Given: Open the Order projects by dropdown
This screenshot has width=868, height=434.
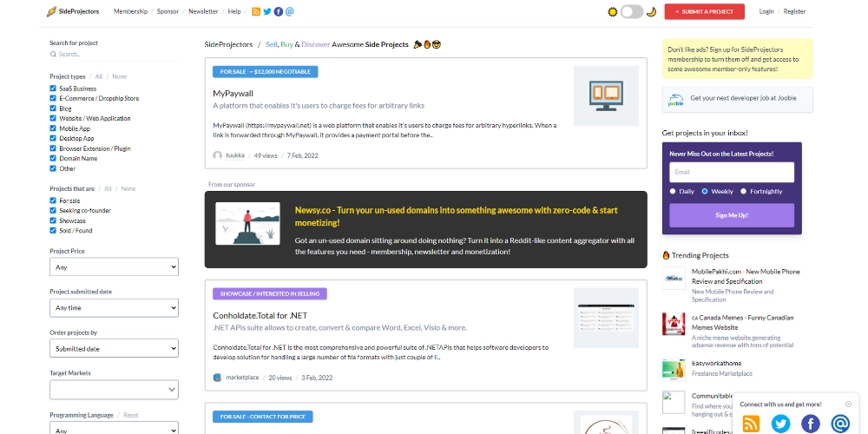Looking at the screenshot, I should (x=114, y=349).
